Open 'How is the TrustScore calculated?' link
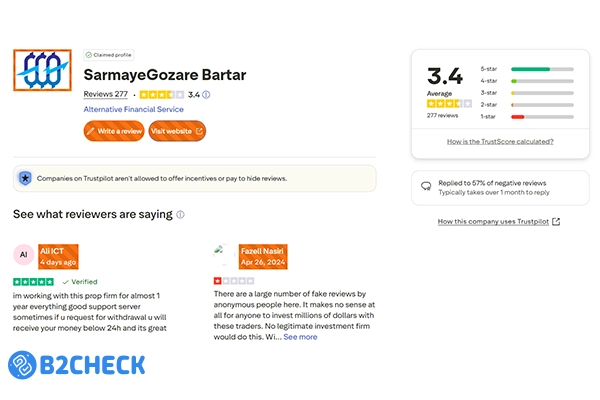Screen dimensions: 600x400 [500, 142]
